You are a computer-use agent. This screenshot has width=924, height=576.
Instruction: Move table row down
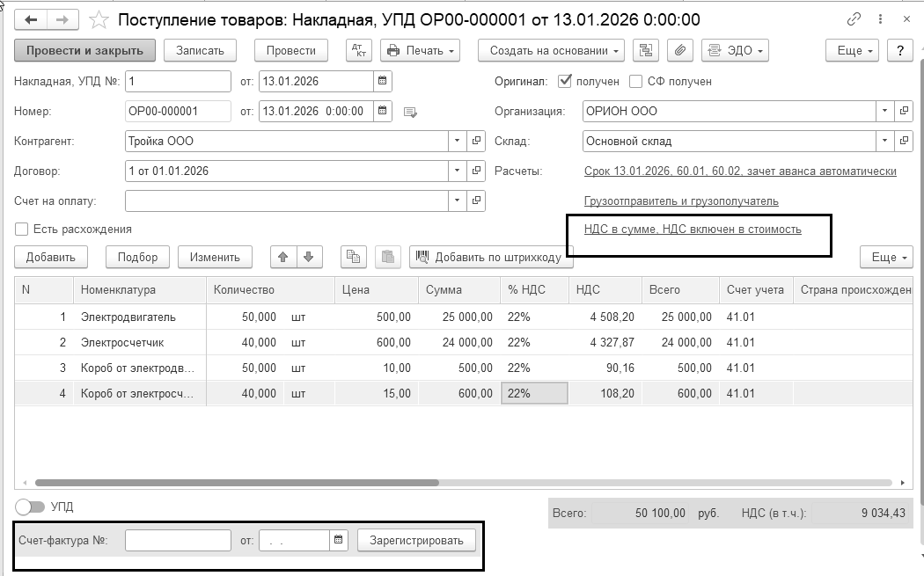(309, 257)
